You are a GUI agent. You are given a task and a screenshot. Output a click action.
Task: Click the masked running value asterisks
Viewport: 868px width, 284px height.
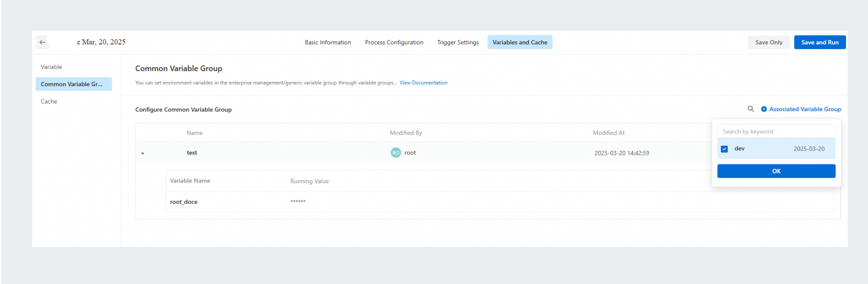point(298,202)
